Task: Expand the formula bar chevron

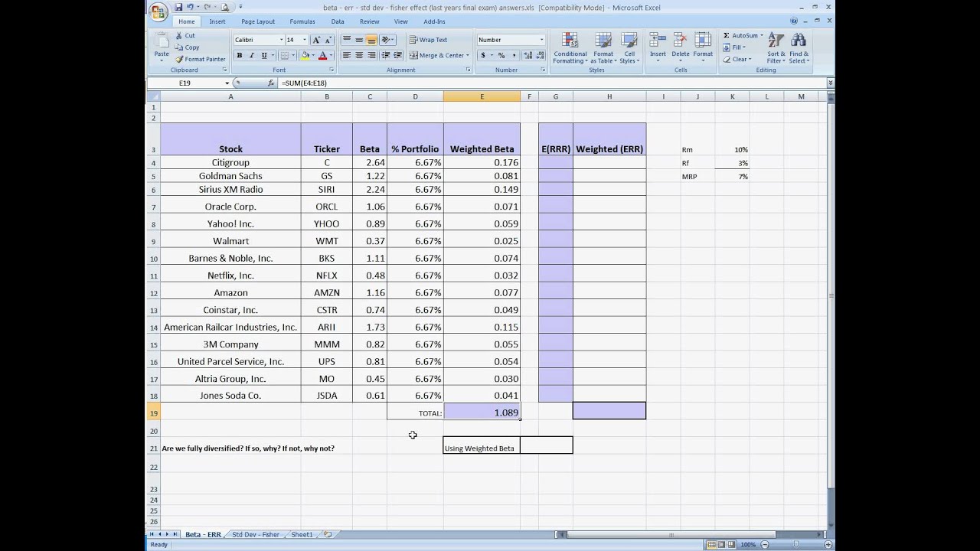Action: coord(831,83)
